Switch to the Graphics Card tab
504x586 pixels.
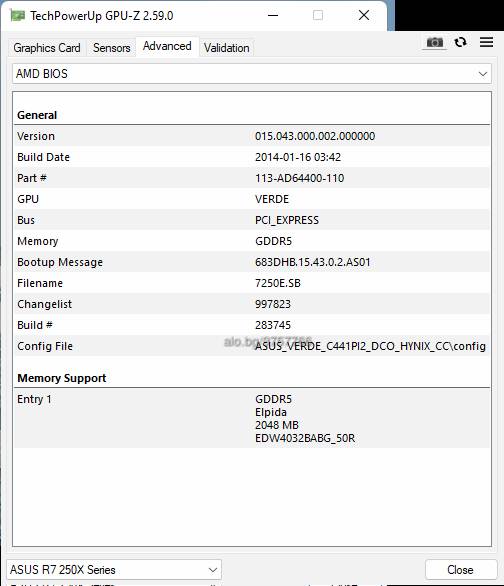point(47,48)
